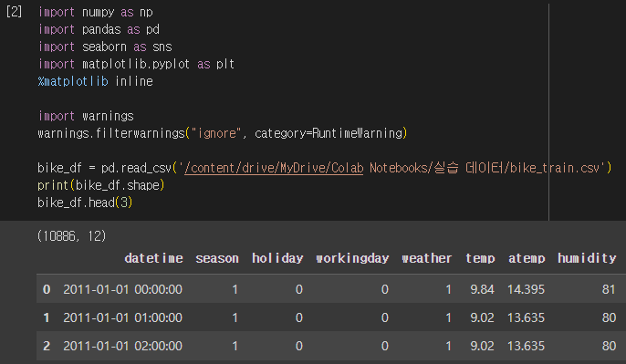Screen dimensions: 626x364
Task: Select the humidity column header
Action: pos(587,258)
